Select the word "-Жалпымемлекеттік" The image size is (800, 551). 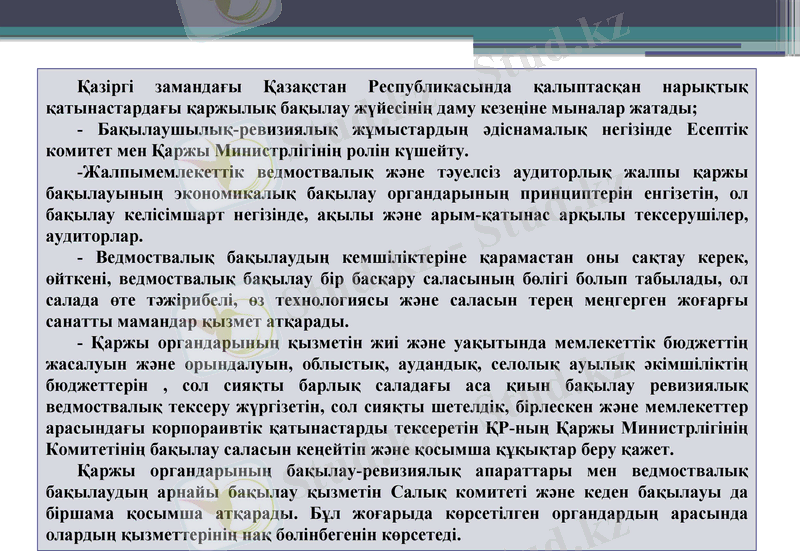pos(161,172)
